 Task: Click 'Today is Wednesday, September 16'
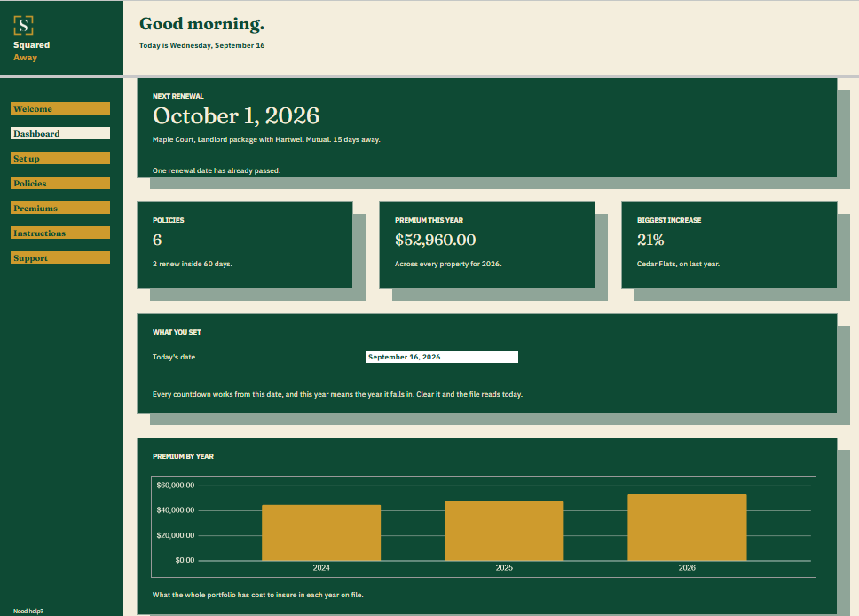click(x=201, y=45)
